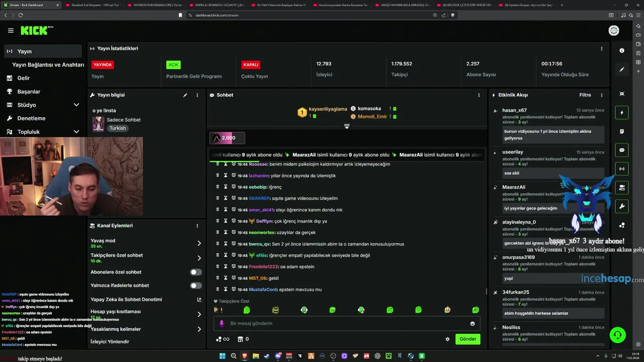Click the Turkish language tag
Image resolution: width=644 pixels, height=362 pixels.
coord(118,128)
